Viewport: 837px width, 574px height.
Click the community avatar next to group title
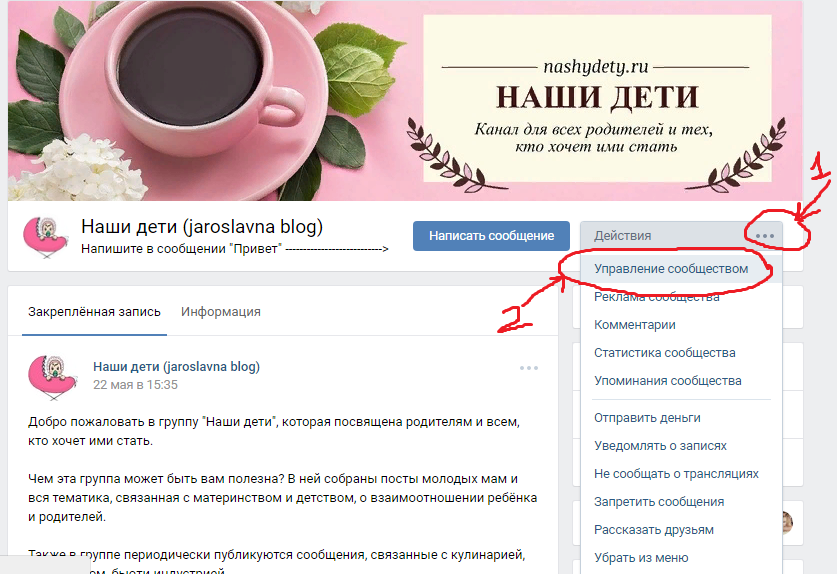pos(45,237)
